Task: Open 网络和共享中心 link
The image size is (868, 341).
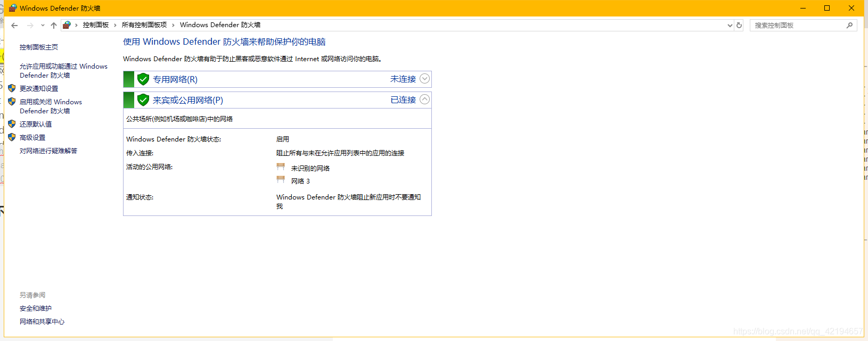Action: coord(42,321)
